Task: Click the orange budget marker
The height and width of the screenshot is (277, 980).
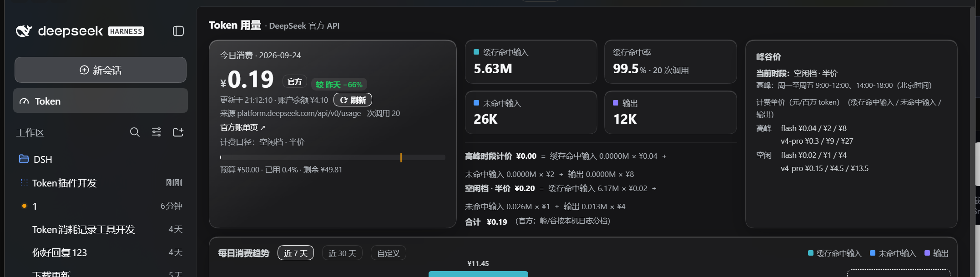Action: (x=401, y=157)
